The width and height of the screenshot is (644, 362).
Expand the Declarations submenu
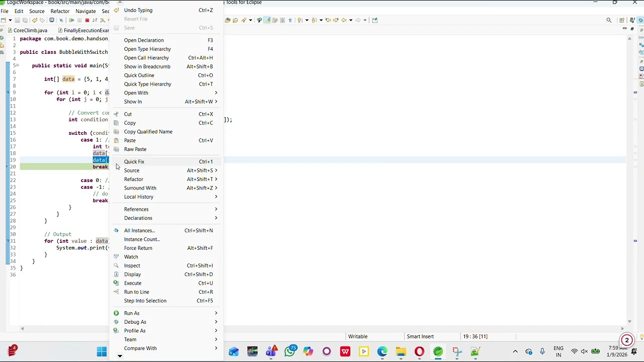pos(167,218)
